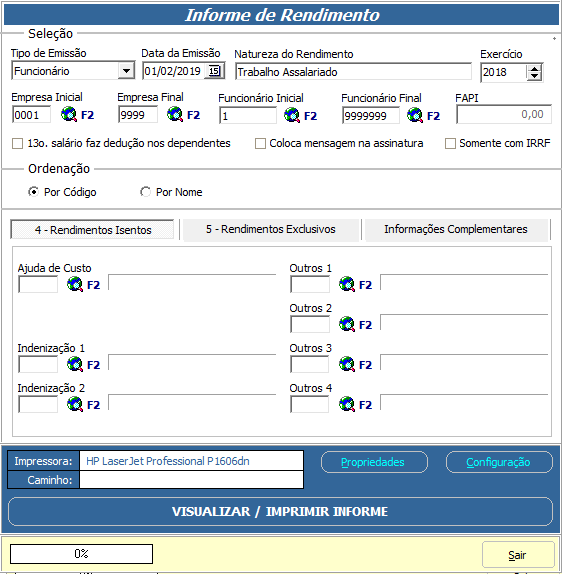Click F2 label beside Ajuda de Custo
This screenshot has height=574, width=562.
(x=93, y=285)
